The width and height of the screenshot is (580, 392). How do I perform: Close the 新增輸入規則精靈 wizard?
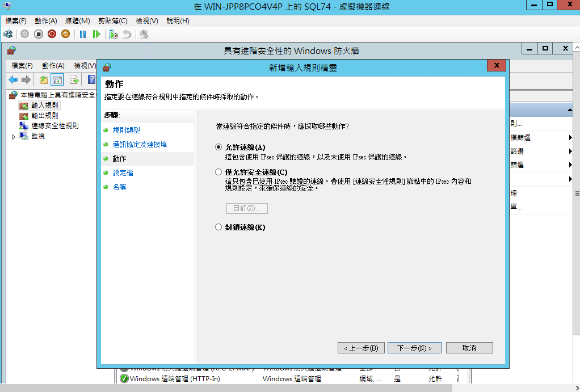(497, 65)
